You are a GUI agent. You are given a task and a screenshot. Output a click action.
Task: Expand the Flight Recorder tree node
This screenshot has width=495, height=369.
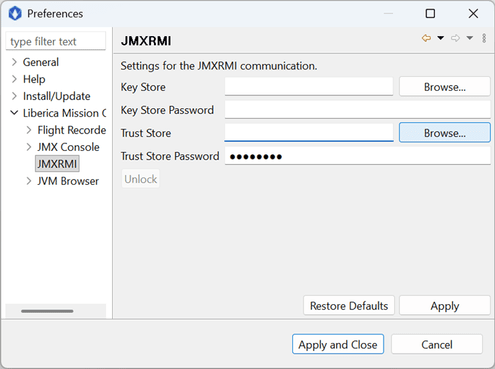tap(29, 130)
